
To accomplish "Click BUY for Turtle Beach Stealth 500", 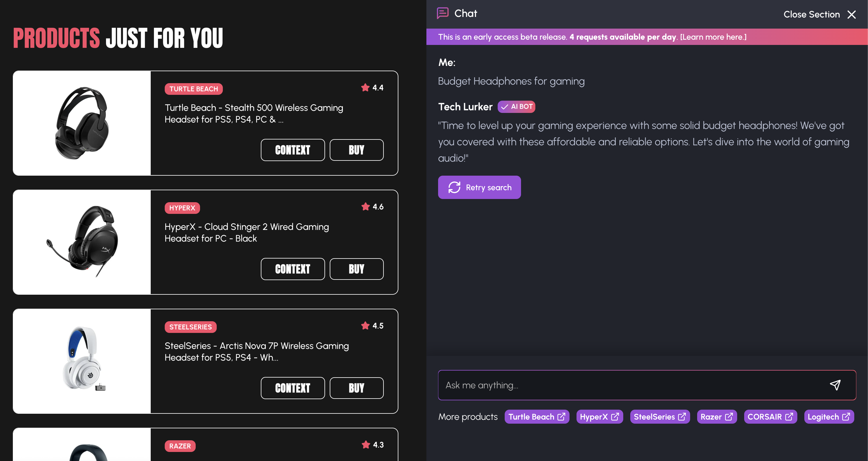I will click(x=356, y=150).
